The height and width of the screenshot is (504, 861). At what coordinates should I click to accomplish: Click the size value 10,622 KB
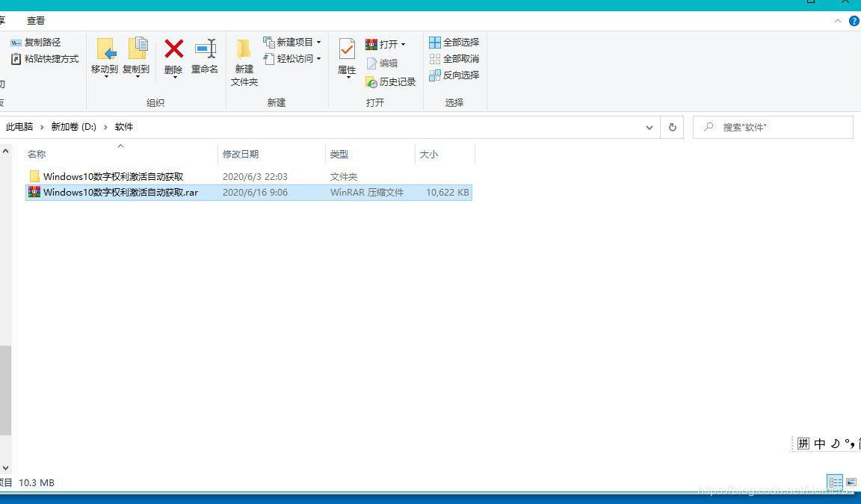tap(448, 193)
